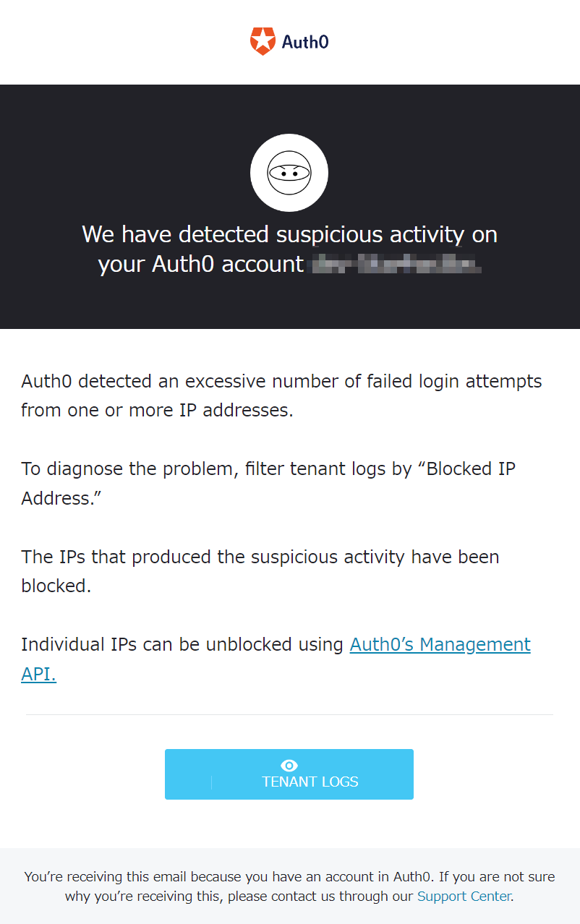This screenshot has width=580, height=924.
Task: Select the orange star emblem of the logo
Action: [x=263, y=41]
